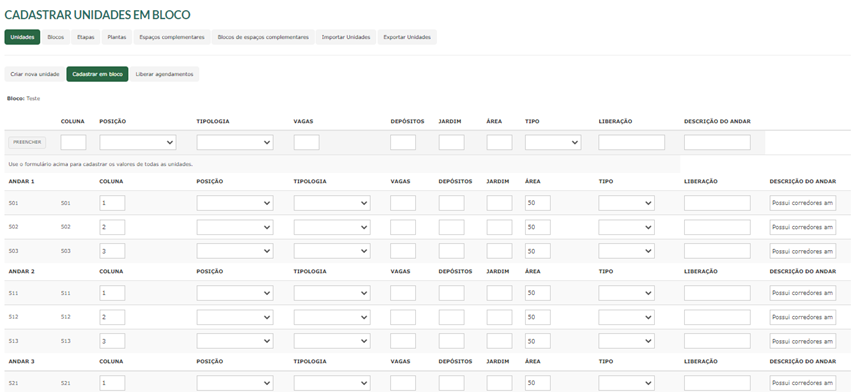
Task: Click Coluna field of unit 512
Action: tap(112, 317)
